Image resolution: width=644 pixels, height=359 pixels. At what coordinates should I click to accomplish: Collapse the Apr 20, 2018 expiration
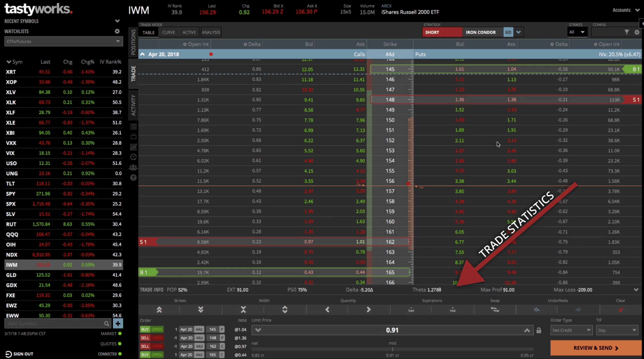pyautogui.click(x=142, y=54)
